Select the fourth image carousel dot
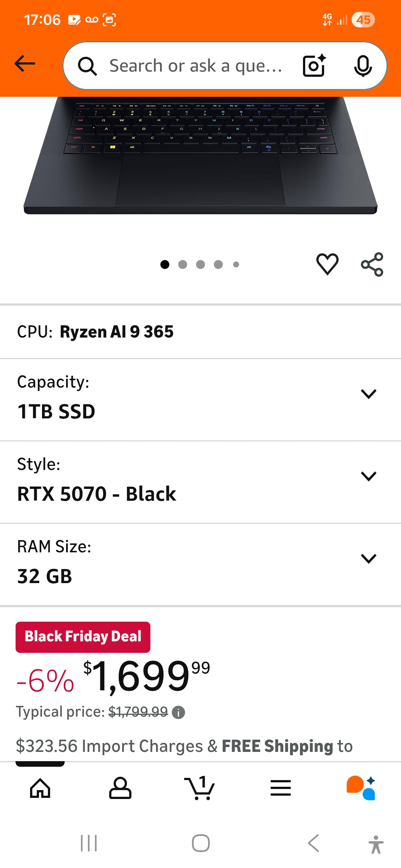The width and height of the screenshot is (401, 868). point(218,264)
